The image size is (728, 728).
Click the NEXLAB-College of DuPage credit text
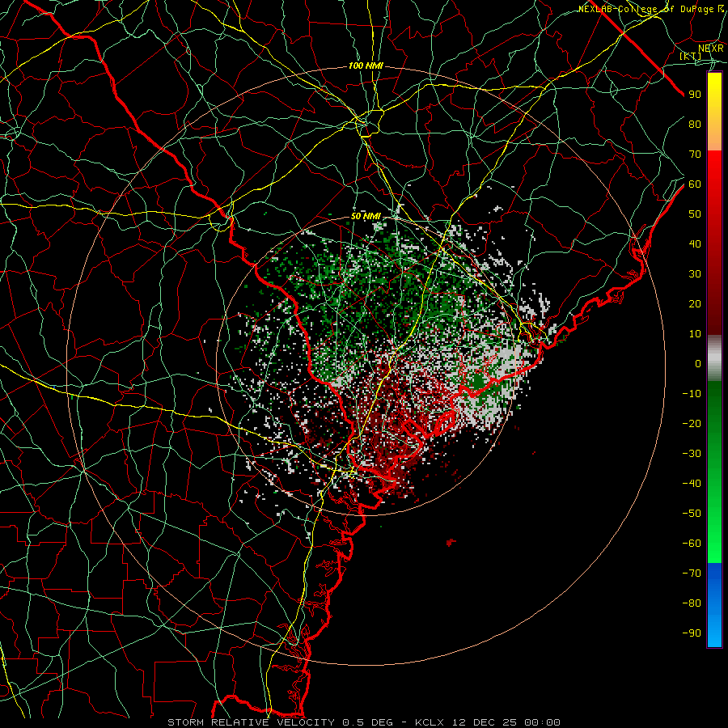650,9
